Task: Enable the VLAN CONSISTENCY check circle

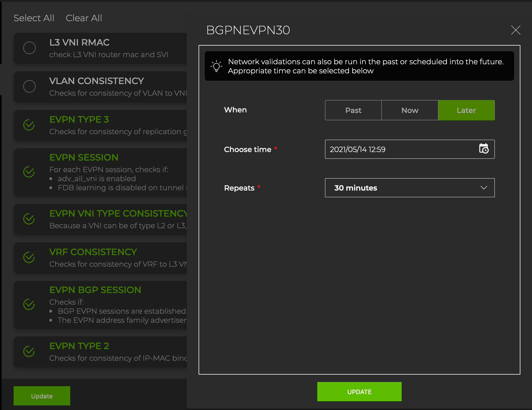Action: pyautogui.click(x=29, y=86)
